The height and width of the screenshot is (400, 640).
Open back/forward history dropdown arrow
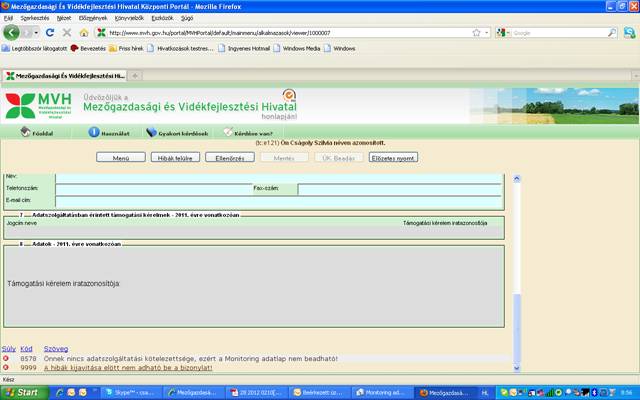click(36, 33)
